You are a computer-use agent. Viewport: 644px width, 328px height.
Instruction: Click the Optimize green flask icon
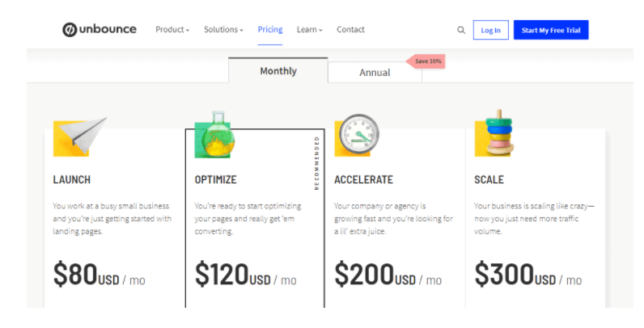click(214, 134)
